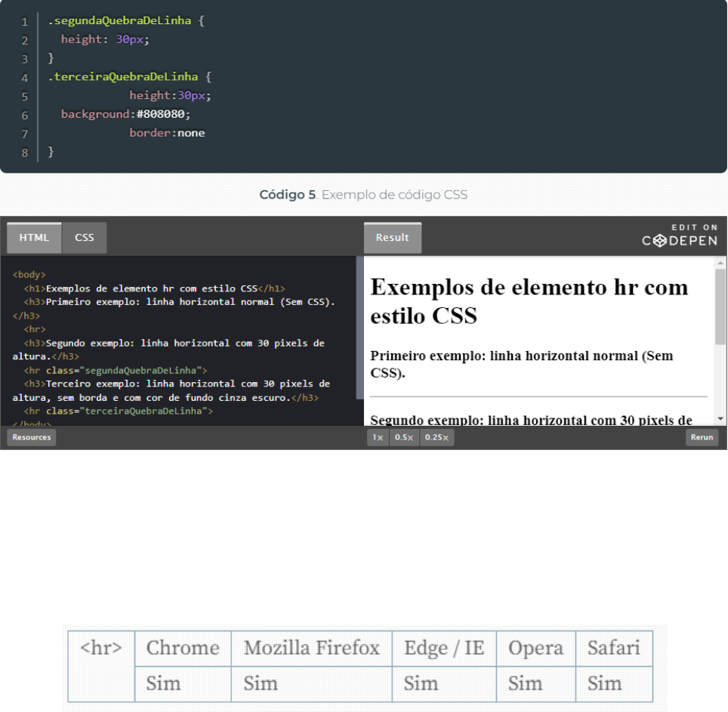The image size is (728, 712).
Task: Set preview zoom to 0.25x
Action: (436, 438)
